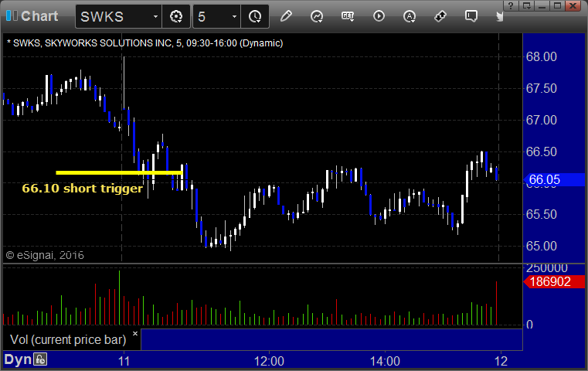
Task: Click the 67.00 price axis label
Action: pos(541,120)
